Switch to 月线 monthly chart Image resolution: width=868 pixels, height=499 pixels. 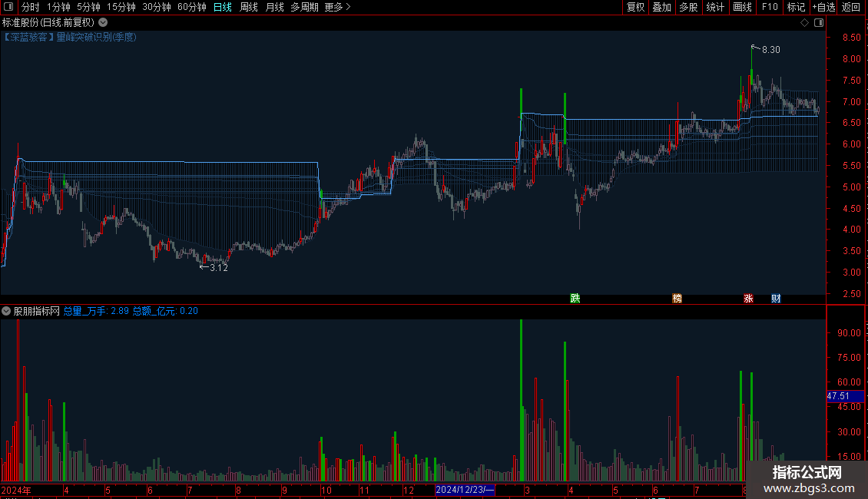[x=274, y=7]
